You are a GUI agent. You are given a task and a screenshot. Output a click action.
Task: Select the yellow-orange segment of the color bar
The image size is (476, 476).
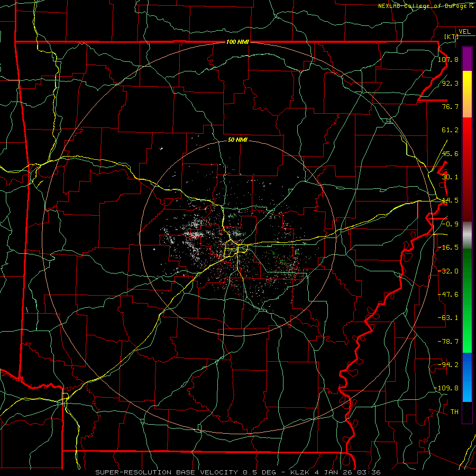[467, 95]
